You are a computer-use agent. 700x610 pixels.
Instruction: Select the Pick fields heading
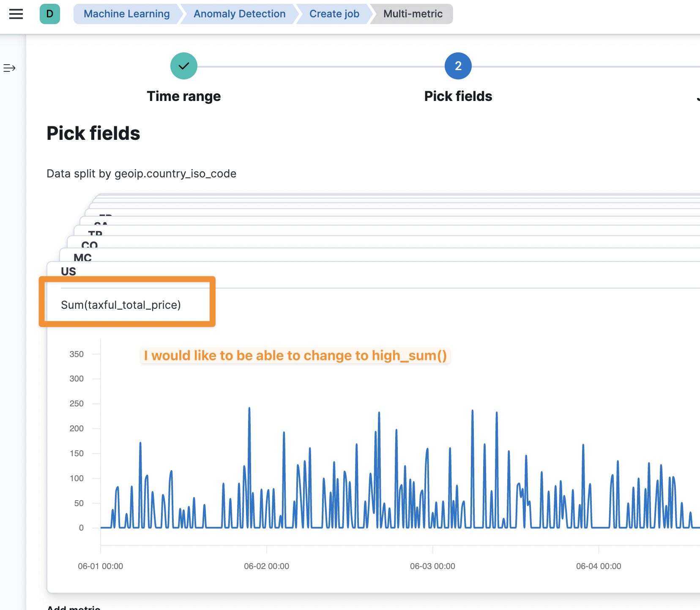click(93, 133)
